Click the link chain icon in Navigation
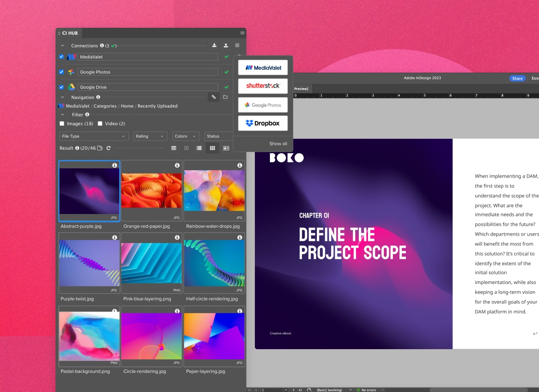The image size is (539, 392). coord(214,97)
